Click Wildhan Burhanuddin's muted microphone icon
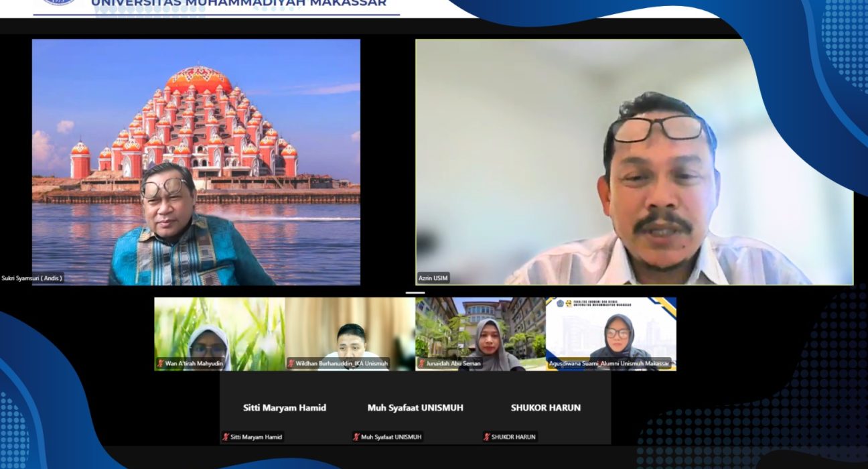 (291, 363)
